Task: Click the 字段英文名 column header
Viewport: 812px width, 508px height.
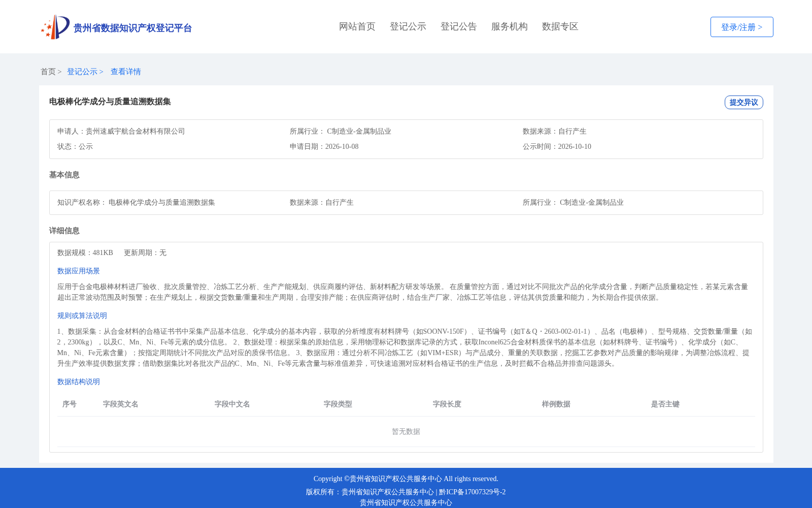Action: 121,404
